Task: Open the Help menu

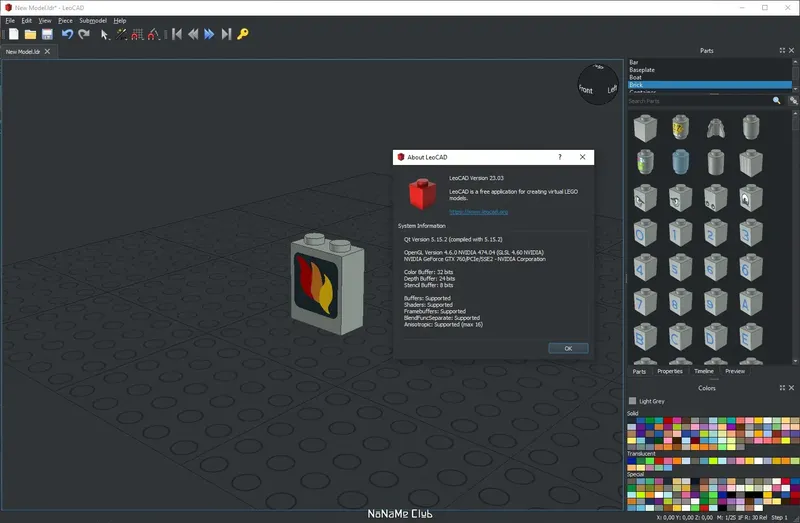Action: [120, 20]
